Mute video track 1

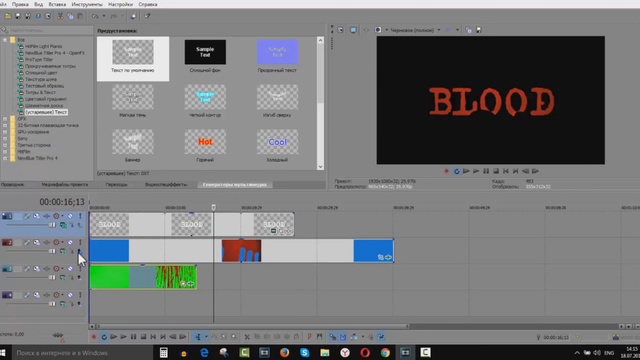pos(70,216)
